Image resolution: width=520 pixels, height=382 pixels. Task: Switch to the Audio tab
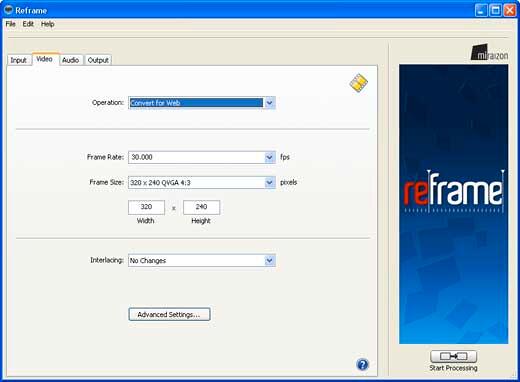pos(70,60)
